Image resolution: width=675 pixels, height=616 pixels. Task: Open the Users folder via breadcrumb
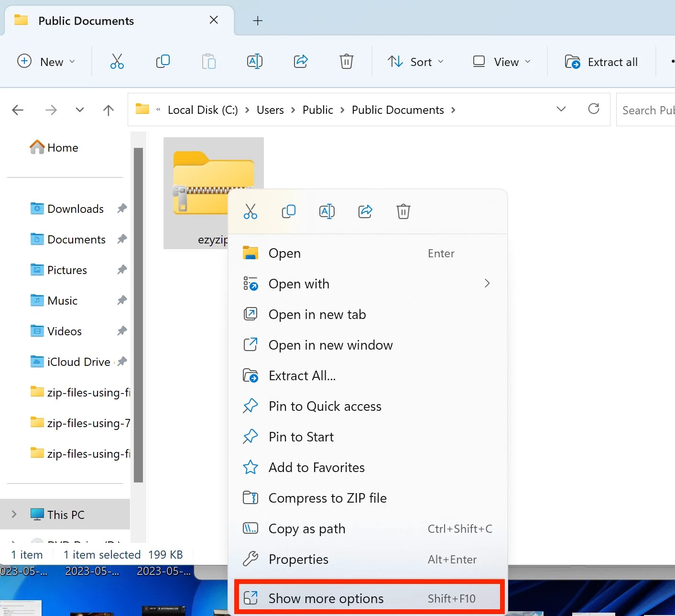tap(270, 110)
